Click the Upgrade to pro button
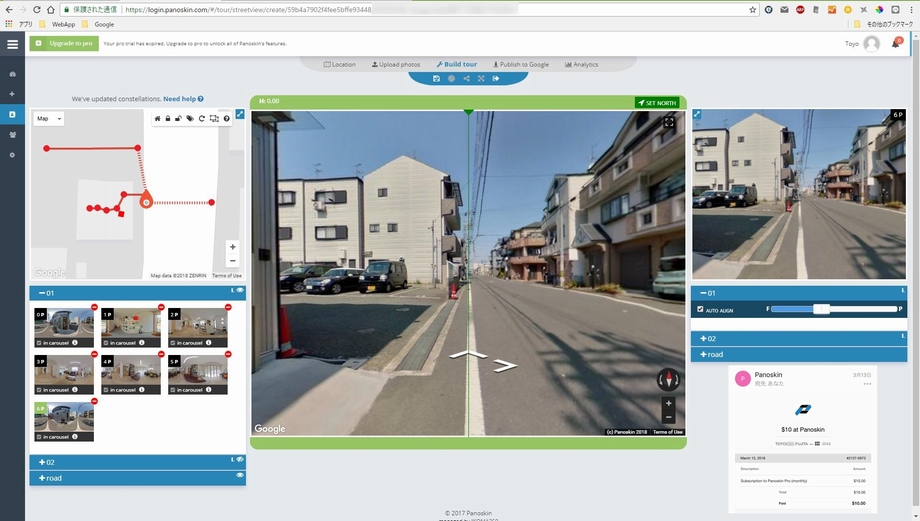Image resolution: width=920 pixels, height=521 pixels. point(64,43)
